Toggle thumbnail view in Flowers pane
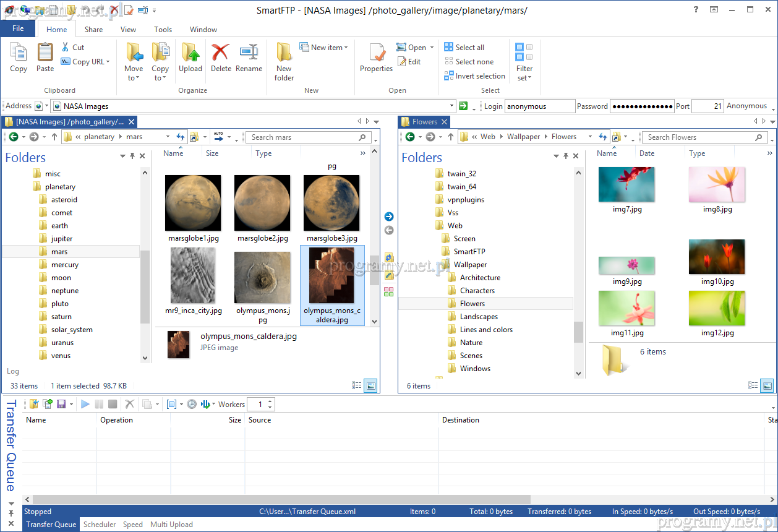The image size is (778, 532). pyautogui.click(x=766, y=385)
